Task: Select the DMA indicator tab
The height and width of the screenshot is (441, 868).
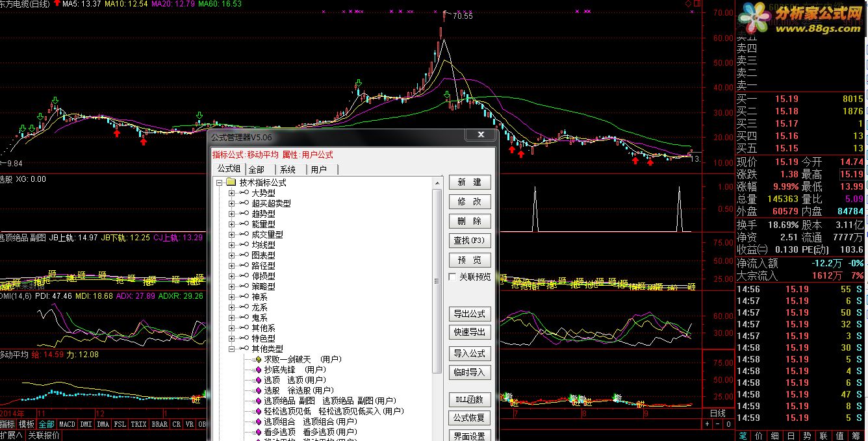Action: pyautogui.click(x=103, y=424)
